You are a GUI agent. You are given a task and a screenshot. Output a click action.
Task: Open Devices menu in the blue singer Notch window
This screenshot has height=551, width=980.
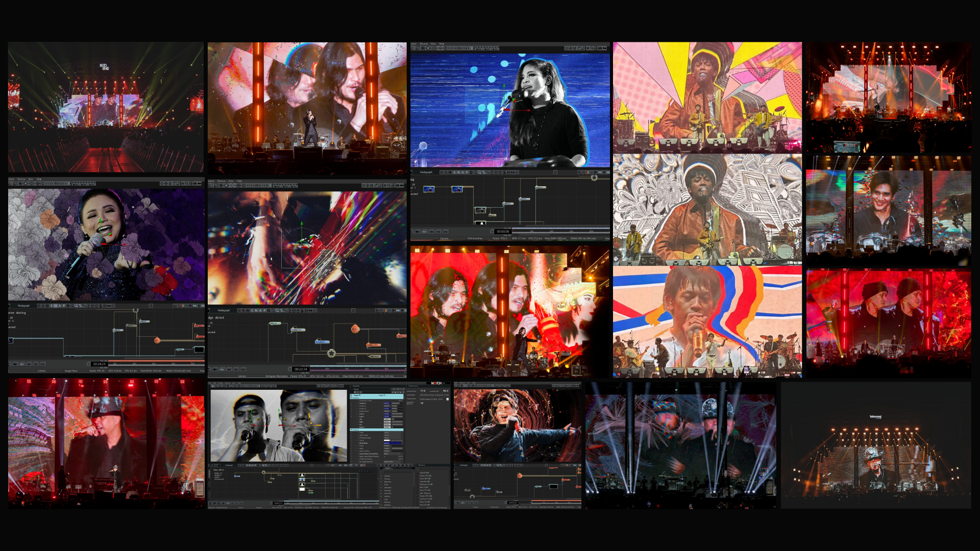(424, 44)
